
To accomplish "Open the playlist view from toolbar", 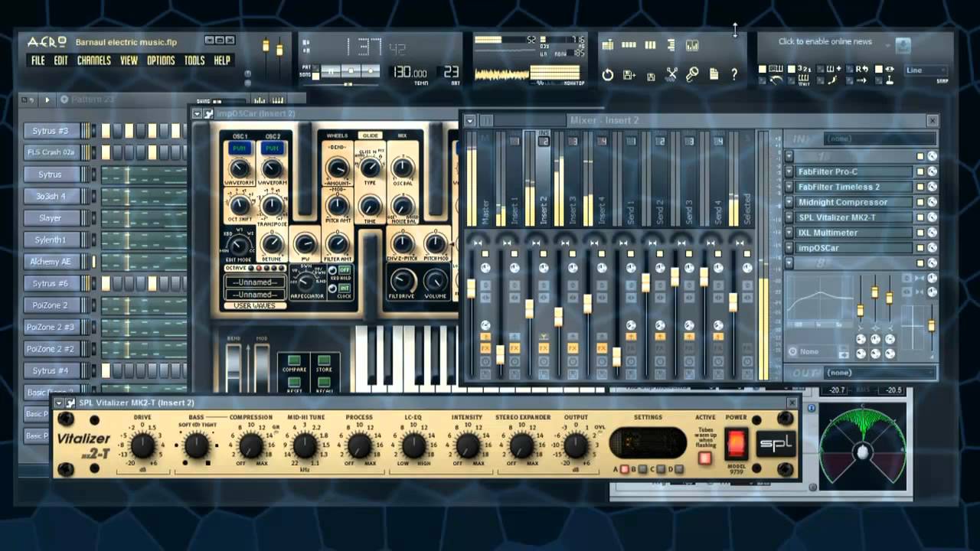I will 608,45.
